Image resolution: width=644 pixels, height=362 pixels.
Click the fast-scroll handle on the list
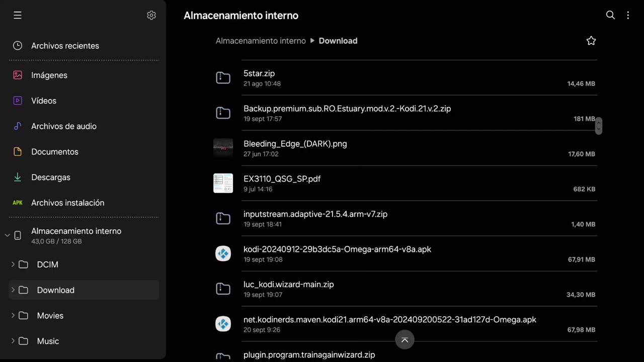(x=598, y=126)
